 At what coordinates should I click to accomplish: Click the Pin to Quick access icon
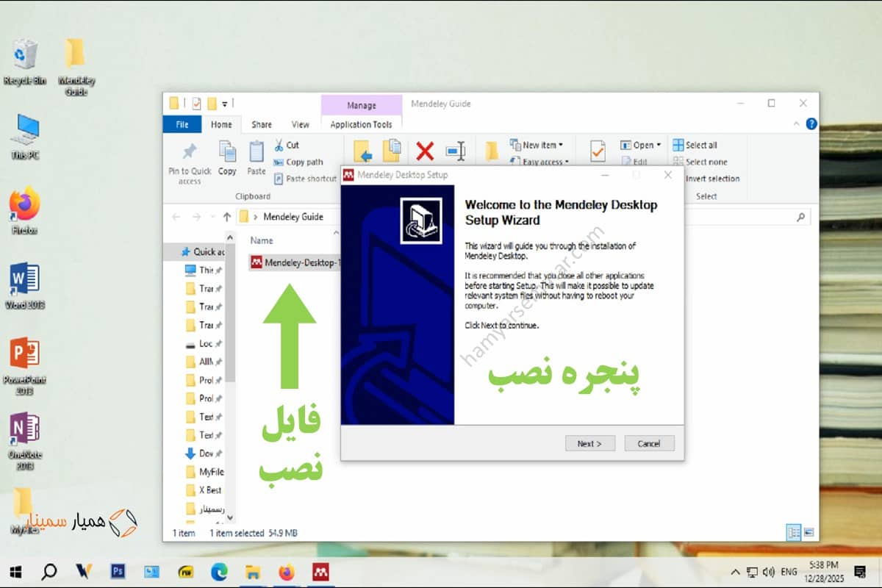189,151
